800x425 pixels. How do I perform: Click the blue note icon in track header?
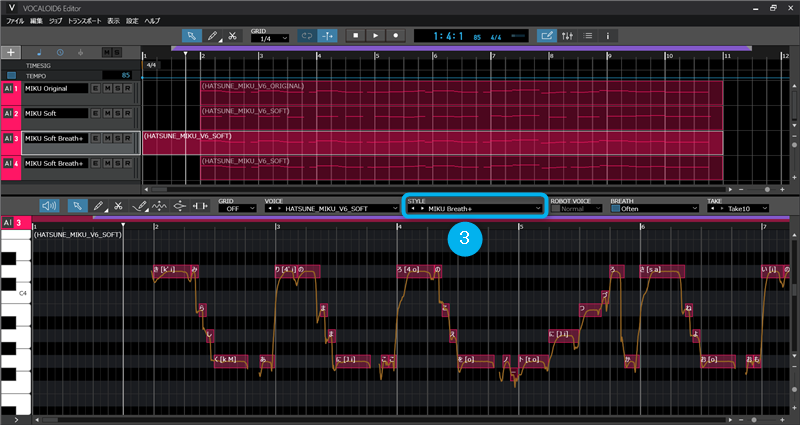click(x=40, y=53)
